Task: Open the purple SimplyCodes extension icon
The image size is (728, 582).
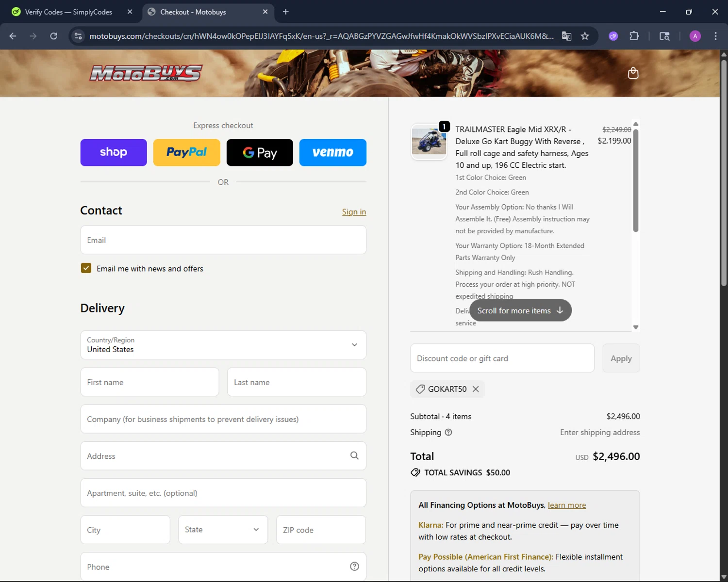Action: pyautogui.click(x=613, y=36)
